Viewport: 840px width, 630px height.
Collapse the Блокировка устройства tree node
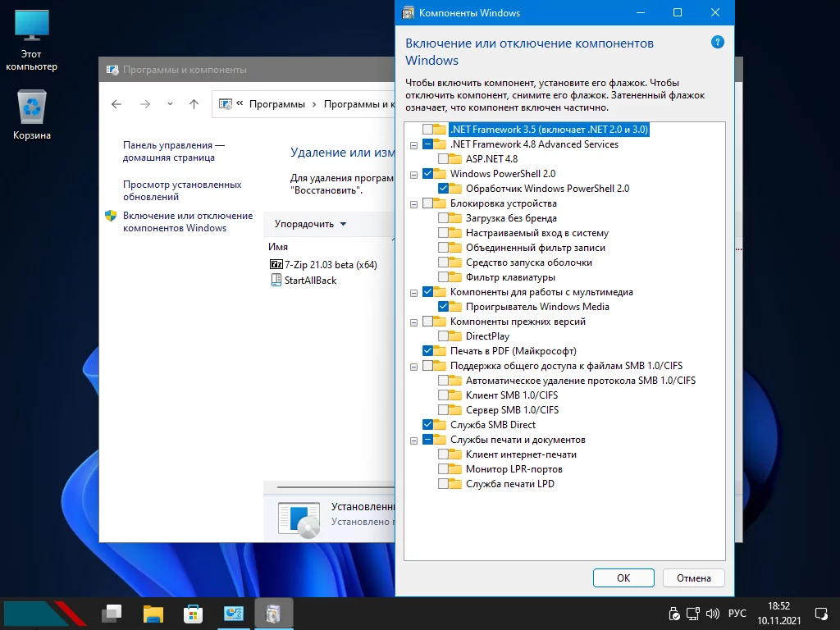point(413,203)
